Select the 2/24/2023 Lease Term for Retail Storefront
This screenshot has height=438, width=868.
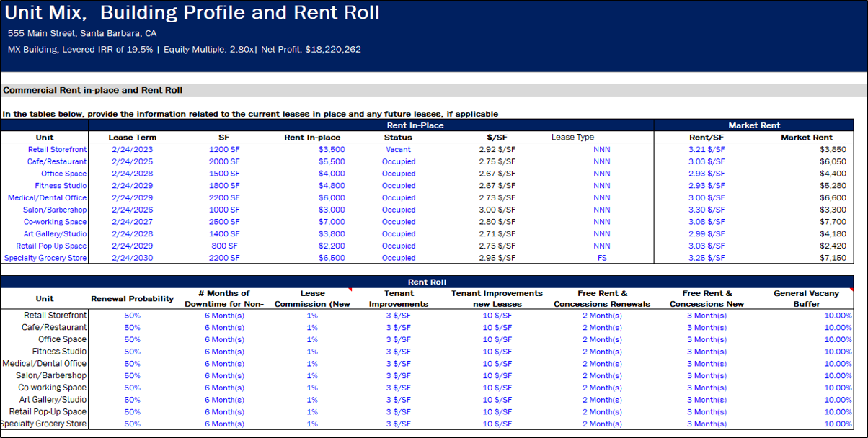[x=133, y=149]
